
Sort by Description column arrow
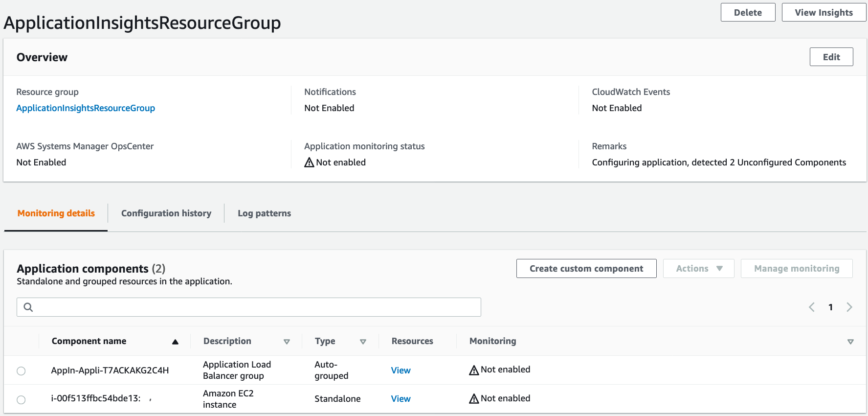[x=287, y=342]
